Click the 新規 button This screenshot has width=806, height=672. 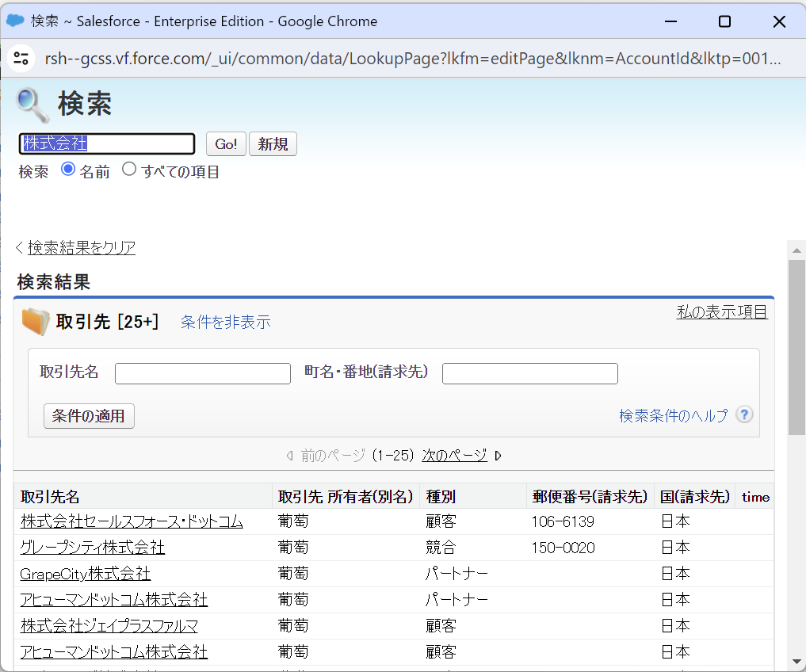[273, 144]
